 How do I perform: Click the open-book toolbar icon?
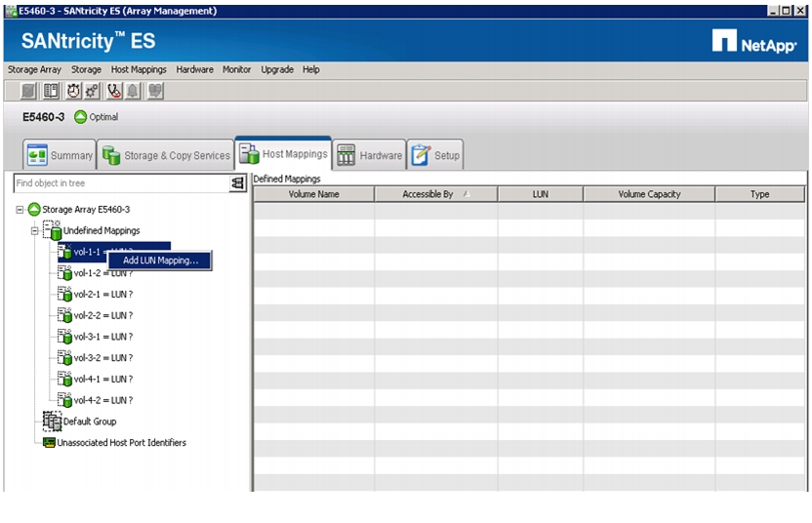(x=51, y=91)
